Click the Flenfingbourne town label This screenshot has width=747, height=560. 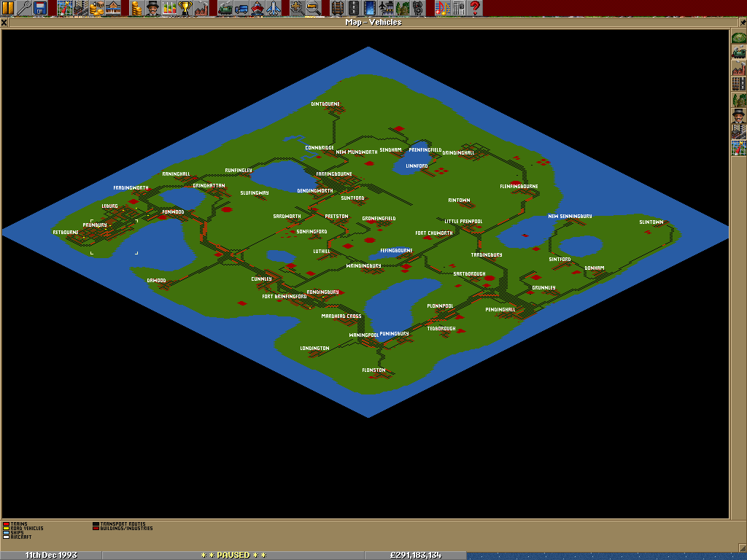[x=519, y=186]
